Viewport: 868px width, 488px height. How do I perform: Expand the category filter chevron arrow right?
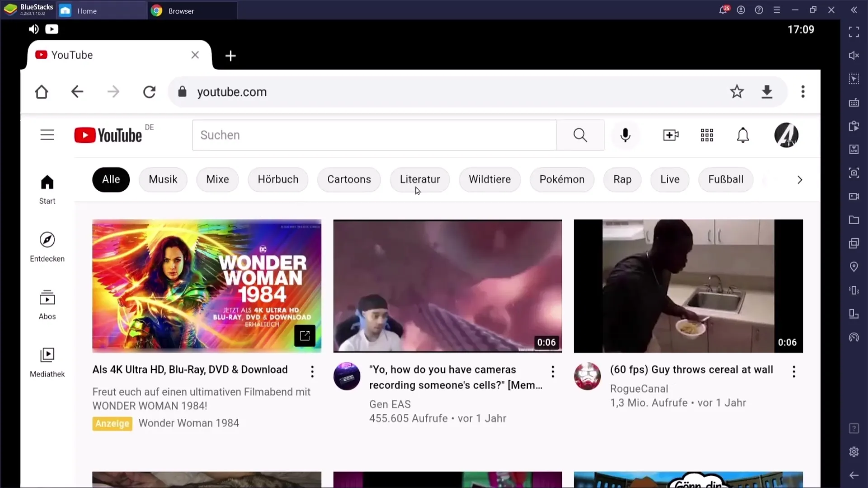pyautogui.click(x=800, y=180)
